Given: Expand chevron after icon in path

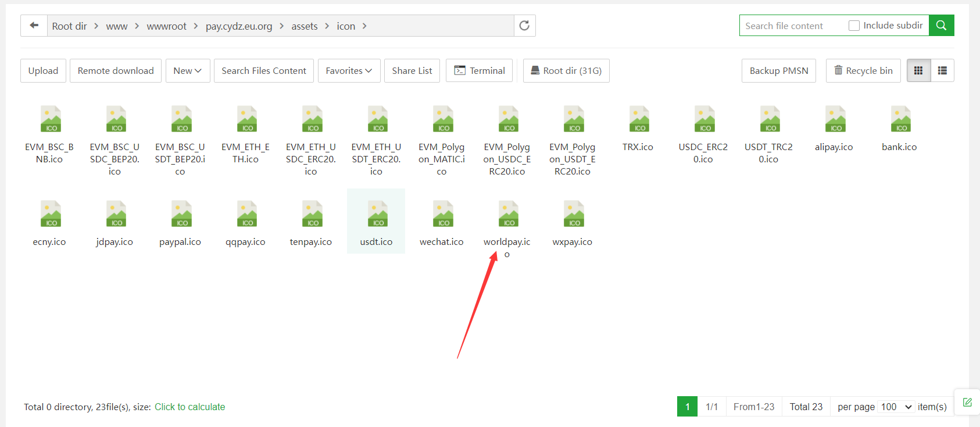Looking at the screenshot, I should (x=364, y=26).
